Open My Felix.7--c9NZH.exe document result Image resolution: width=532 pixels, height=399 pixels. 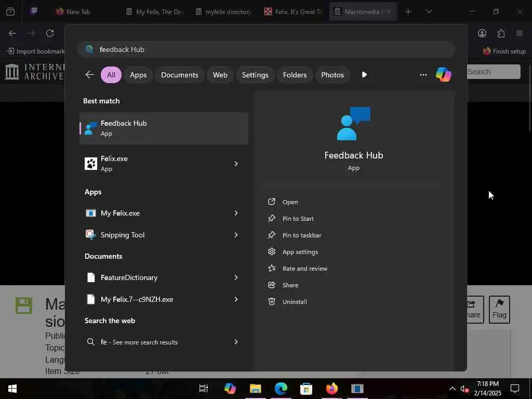(x=164, y=299)
